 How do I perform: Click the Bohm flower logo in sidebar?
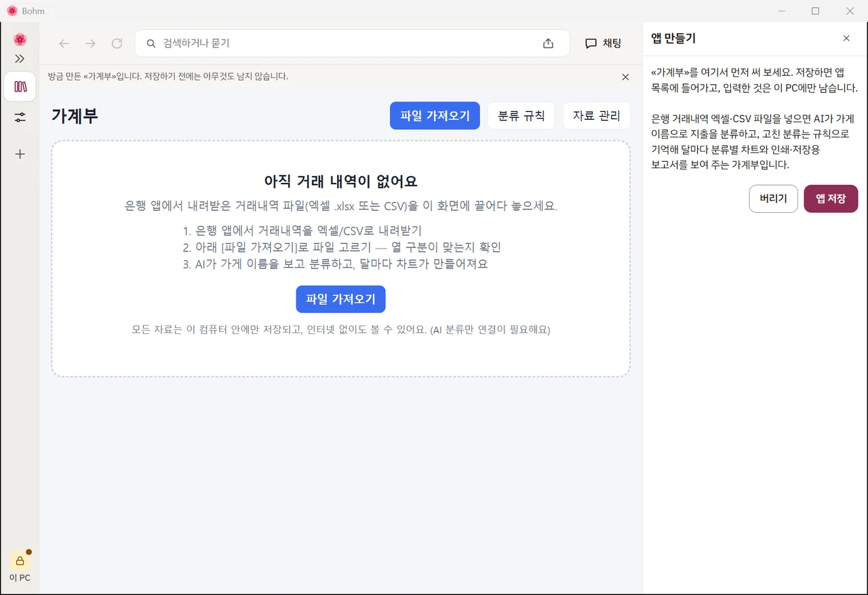pos(20,39)
